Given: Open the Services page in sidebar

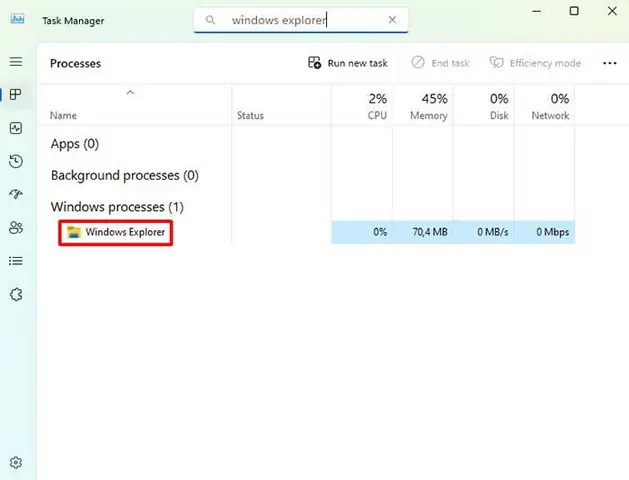Looking at the screenshot, I should pos(16,295).
